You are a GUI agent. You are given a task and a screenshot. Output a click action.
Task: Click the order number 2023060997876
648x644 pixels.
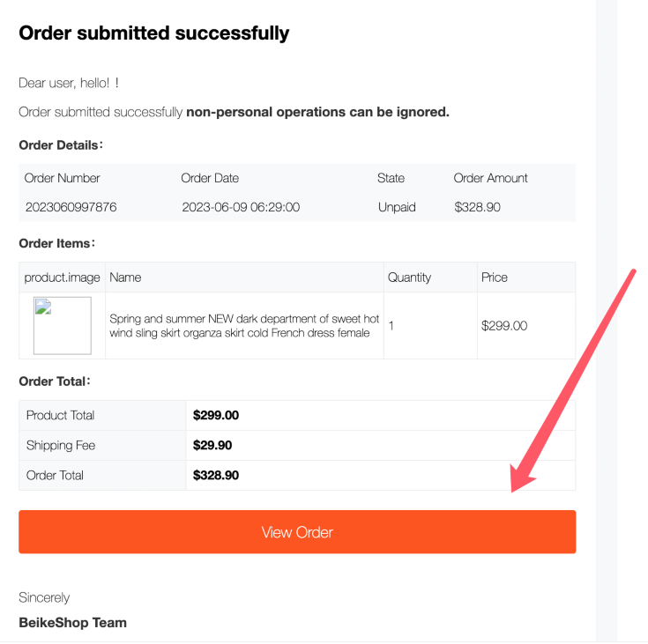pyautogui.click(x=71, y=207)
